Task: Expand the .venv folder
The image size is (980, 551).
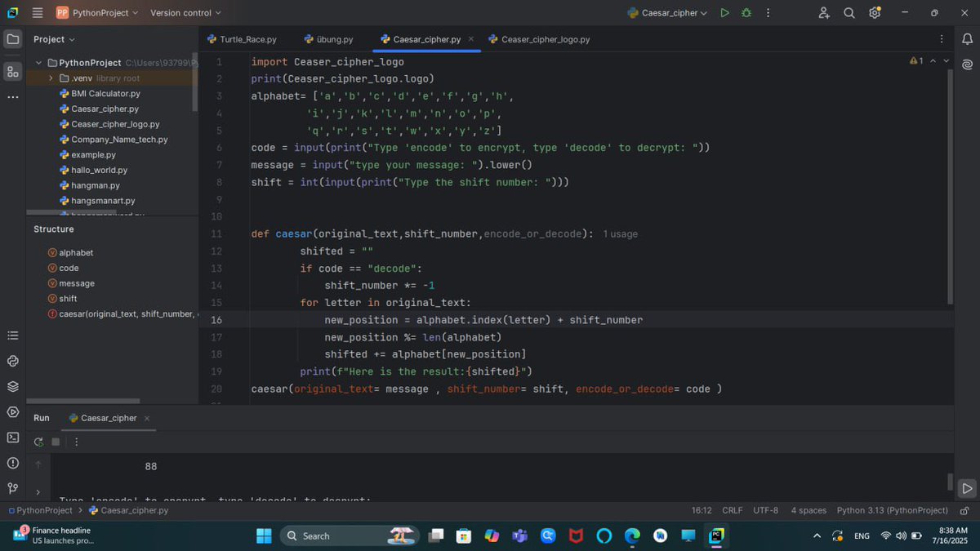Action: pos(51,78)
